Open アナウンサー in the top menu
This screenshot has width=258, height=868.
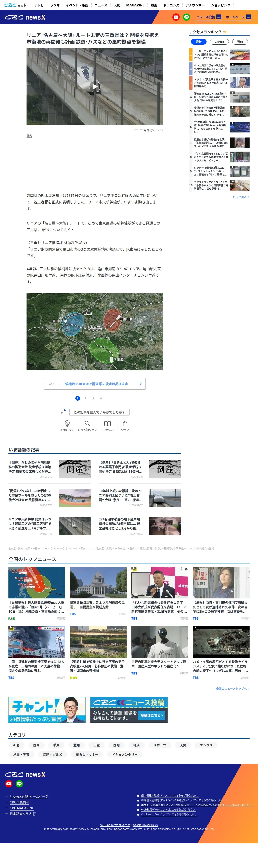(x=195, y=5)
